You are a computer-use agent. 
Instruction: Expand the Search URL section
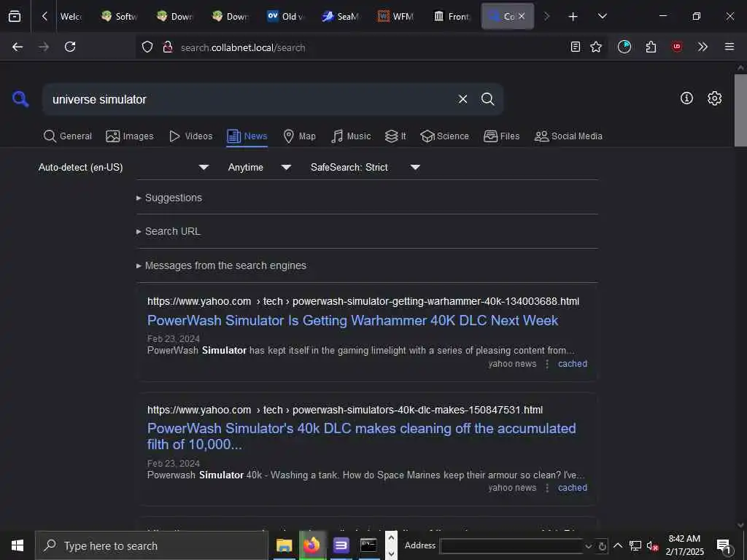[x=169, y=231]
